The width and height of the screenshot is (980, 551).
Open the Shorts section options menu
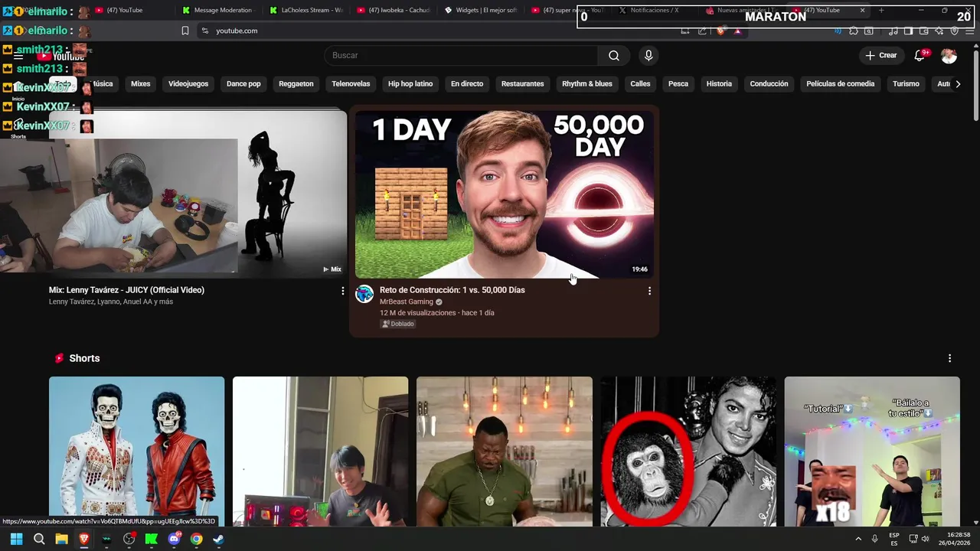point(949,358)
